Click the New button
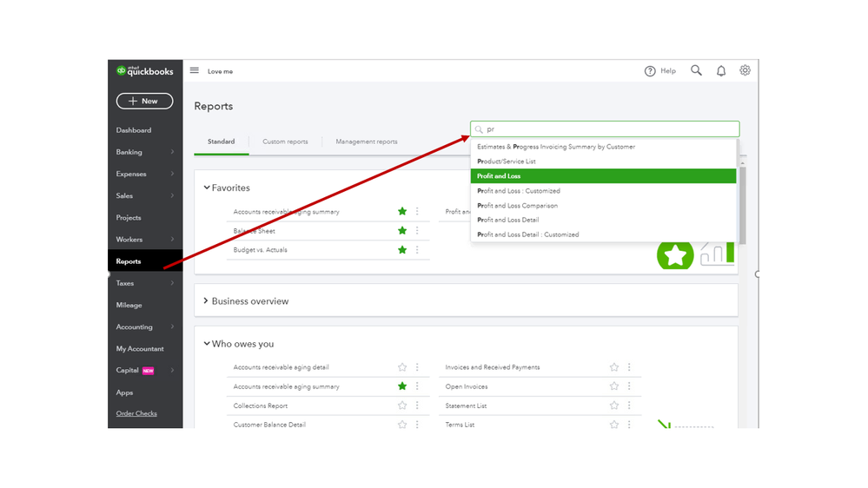868x488 pixels. click(x=144, y=102)
